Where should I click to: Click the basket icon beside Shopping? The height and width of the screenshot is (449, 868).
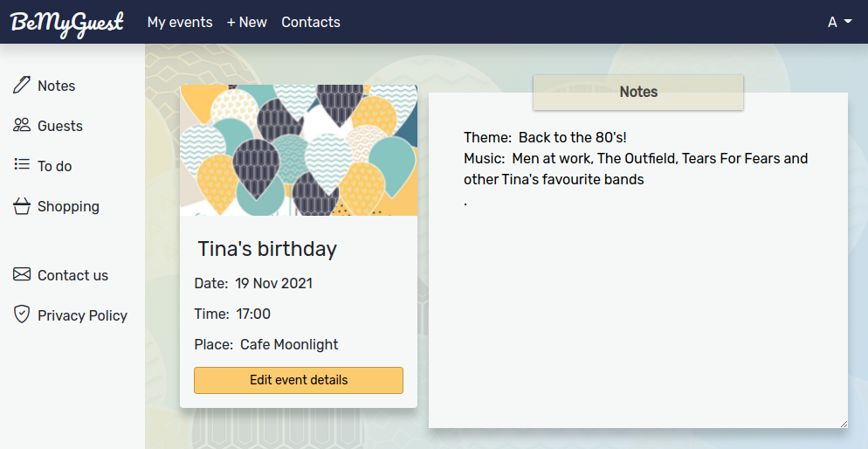(22, 206)
